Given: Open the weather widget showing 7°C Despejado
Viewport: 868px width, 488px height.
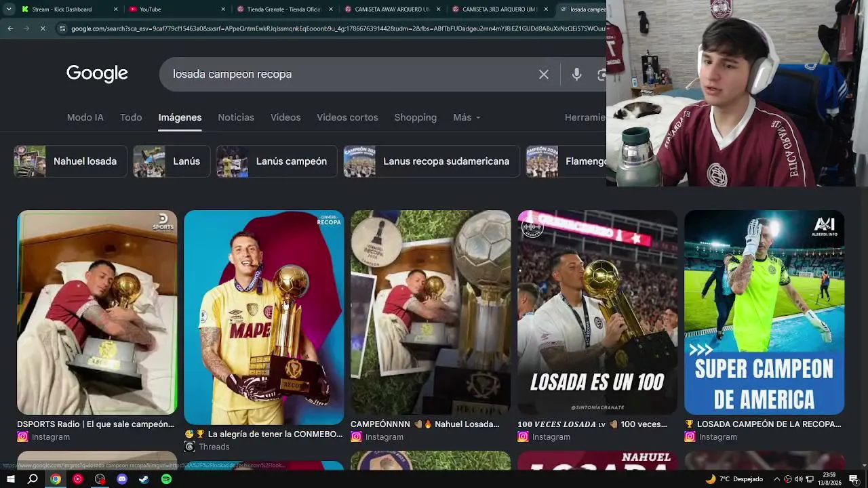Looking at the screenshot, I should pos(734,479).
